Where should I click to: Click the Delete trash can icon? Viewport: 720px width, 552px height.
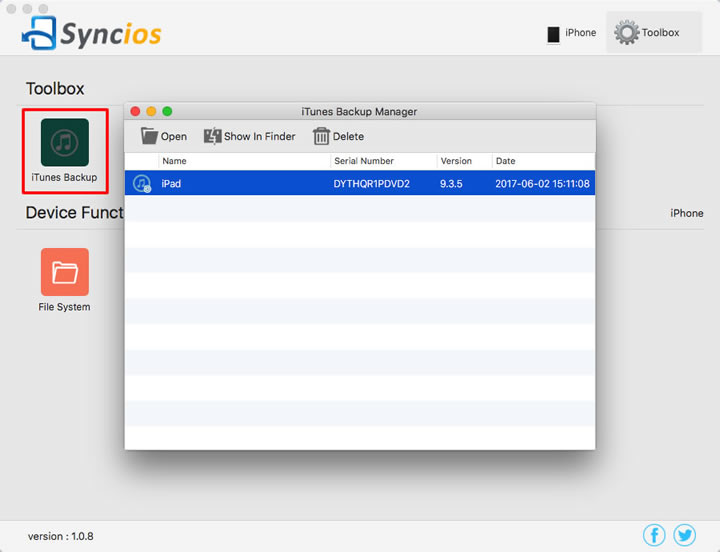321,136
